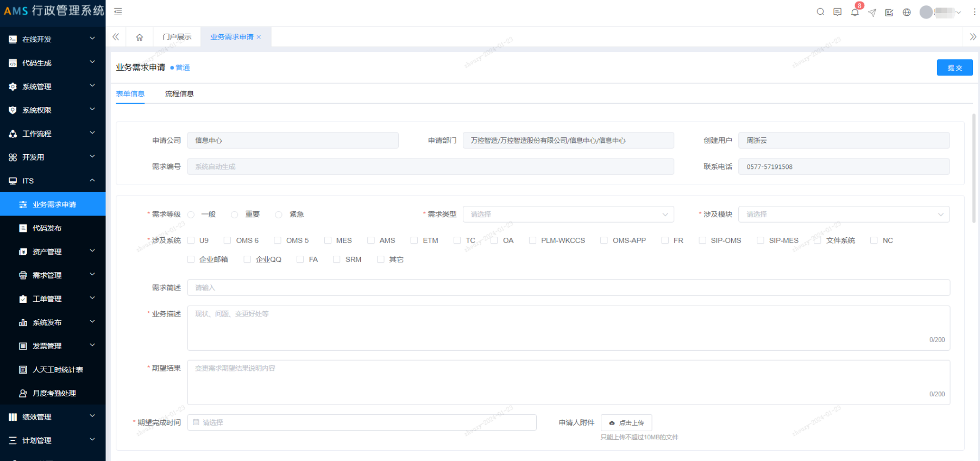This screenshot has width=980, height=461.
Task: Click the user avatar in header
Action: 926,12
